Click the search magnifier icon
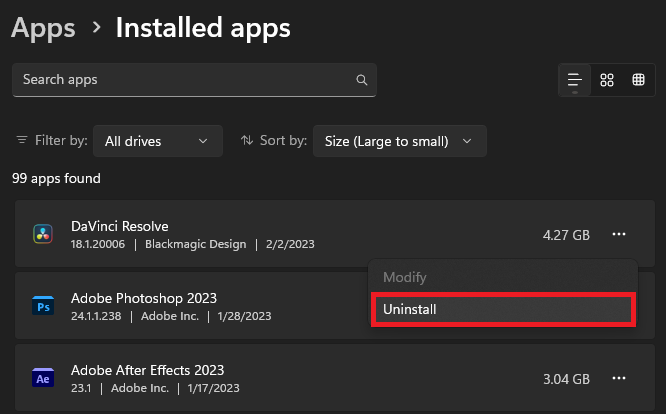Image resolution: width=666 pixels, height=414 pixels. [x=361, y=80]
